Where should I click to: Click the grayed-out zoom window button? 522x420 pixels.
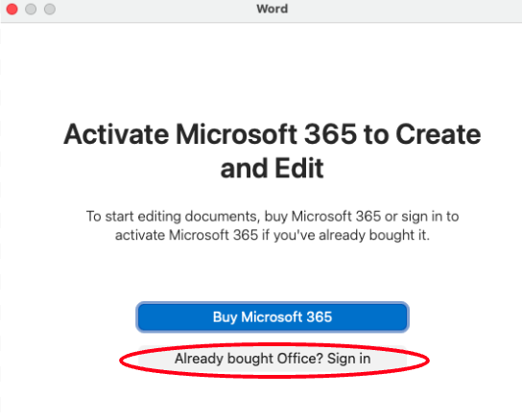tap(50, 9)
